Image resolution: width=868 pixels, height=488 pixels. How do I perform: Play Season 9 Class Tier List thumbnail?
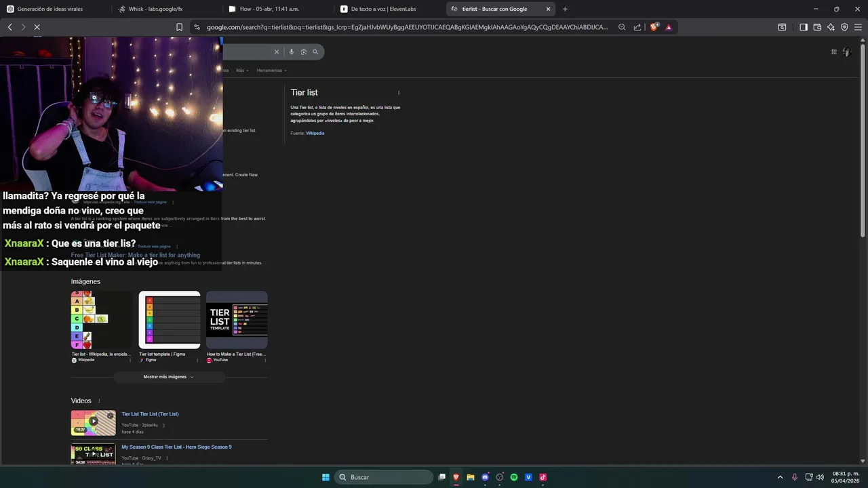coord(94,454)
